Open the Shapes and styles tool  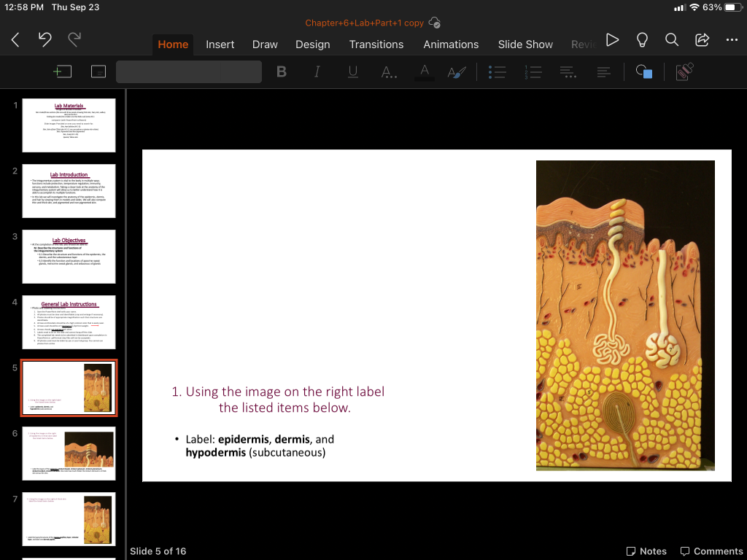[643, 71]
